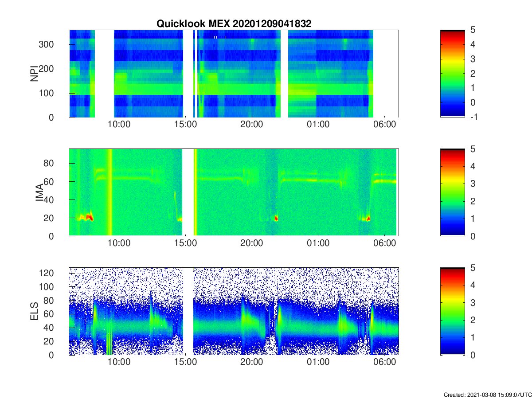Click the '20:00' time tick under ELS panel
Viewport: 532px width, 399px height.
click(252, 362)
